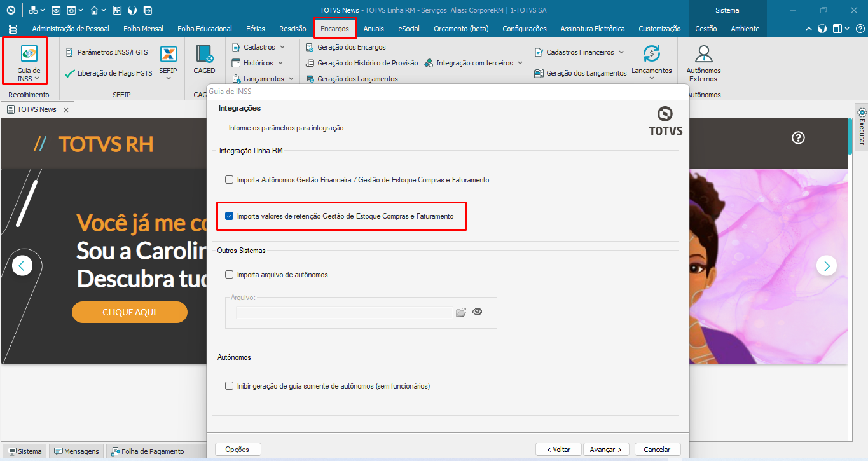Click the Executar gear side tab
The image size is (868, 461).
pos(862,127)
